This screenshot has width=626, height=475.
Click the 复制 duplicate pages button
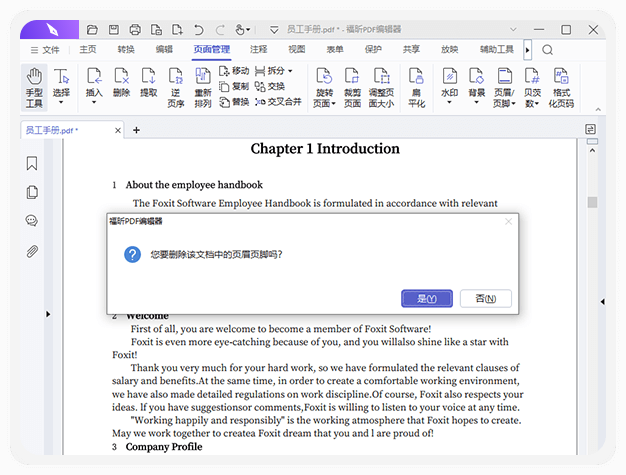coord(234,86)
